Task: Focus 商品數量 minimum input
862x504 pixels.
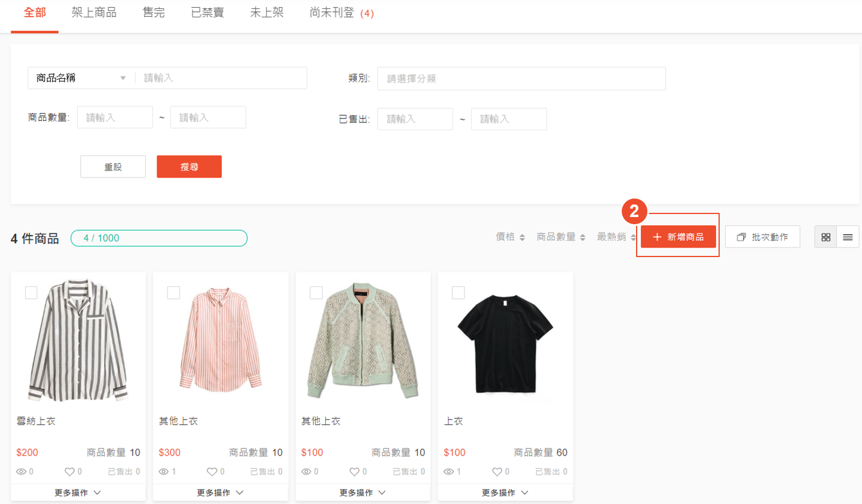Action: [x=115, y=117]
